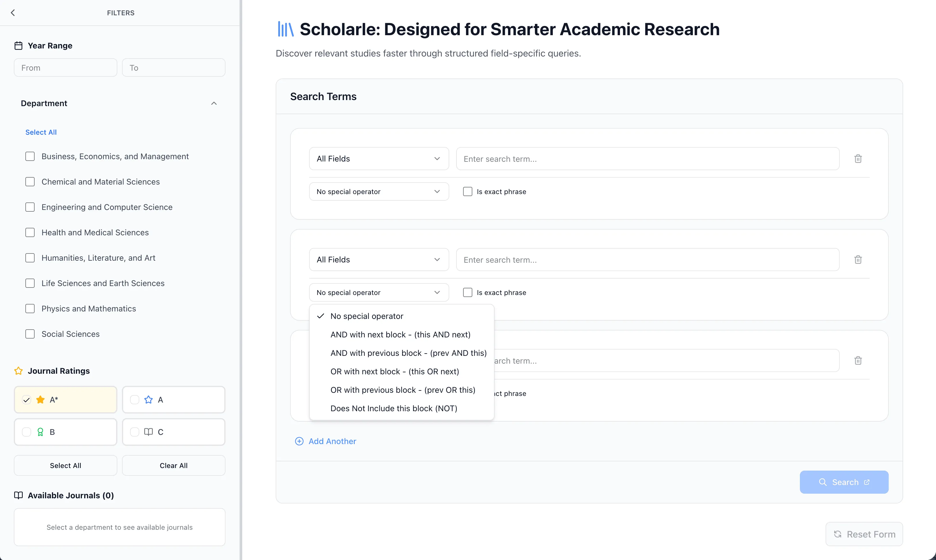Screen dimensions: 936x560
Task: Click Select All link under Department
Action: tap(41, 132)
